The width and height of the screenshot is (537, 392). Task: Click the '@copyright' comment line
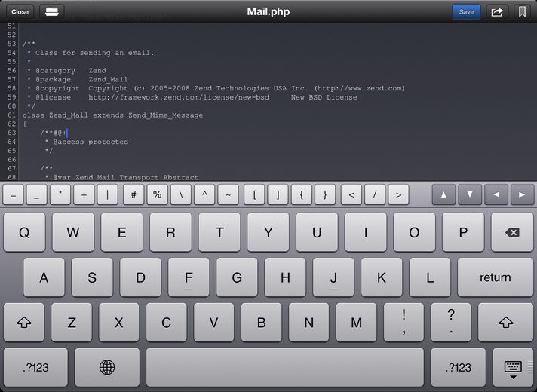(216, 88)
